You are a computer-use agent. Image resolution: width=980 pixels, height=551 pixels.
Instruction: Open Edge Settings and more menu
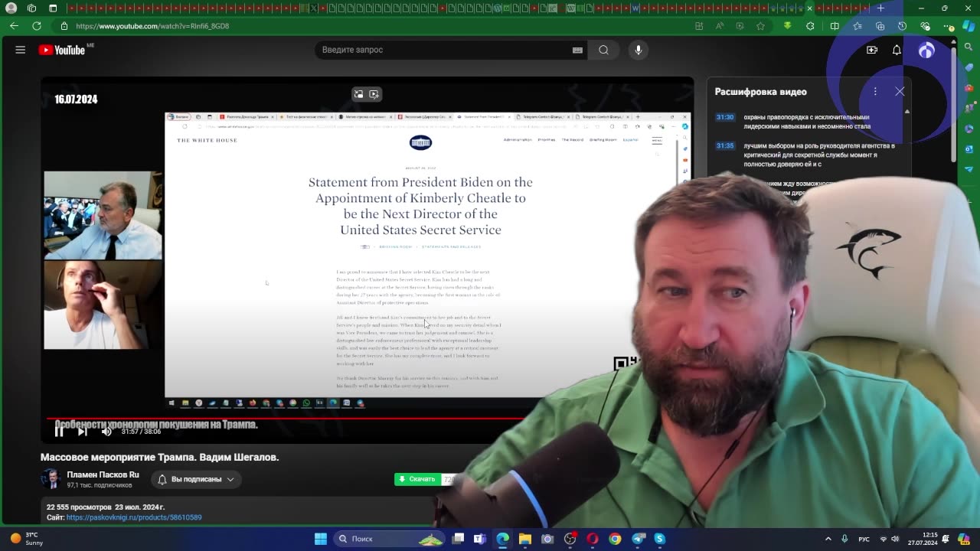pyautogui.click(x=949, y=26)
